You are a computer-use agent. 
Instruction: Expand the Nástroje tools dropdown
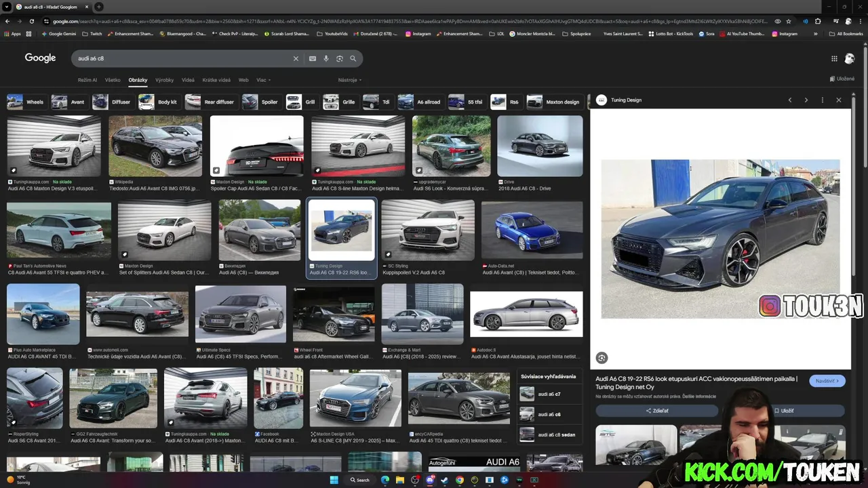350,80
